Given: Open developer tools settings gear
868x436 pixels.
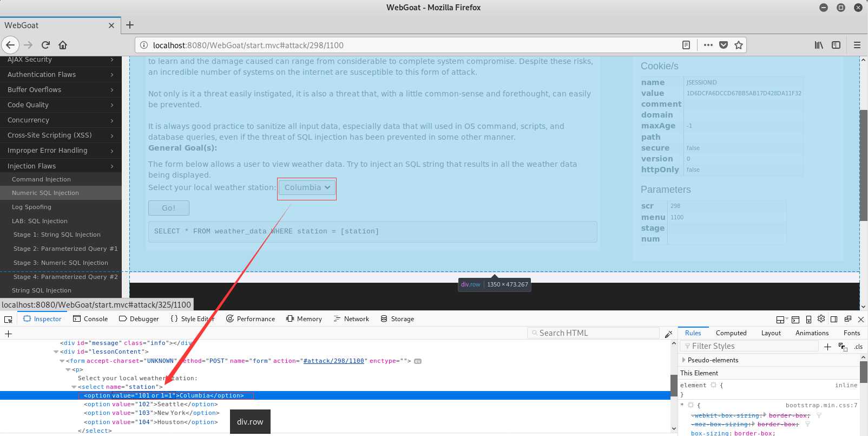Looking at the screenshot, I should click(821, 318).
